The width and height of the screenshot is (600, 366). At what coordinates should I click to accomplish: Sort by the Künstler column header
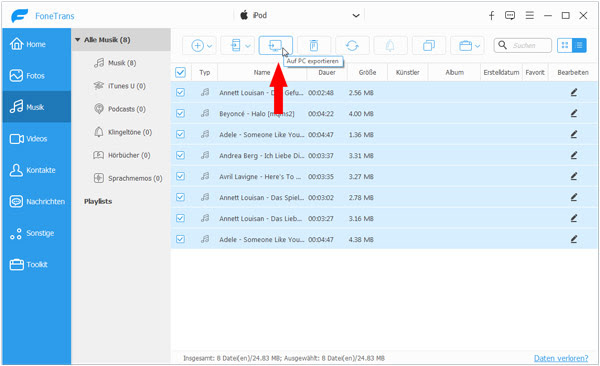(x=408, y=72)
